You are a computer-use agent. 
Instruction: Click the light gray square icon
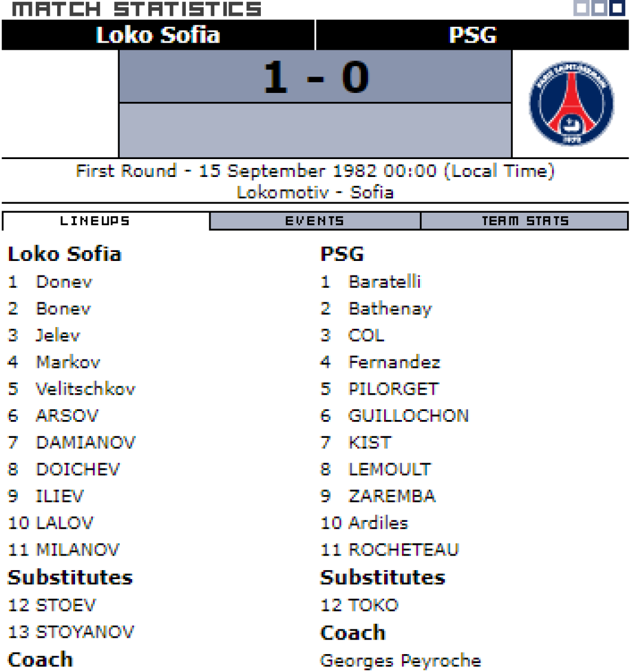click(x=582, y=8)
